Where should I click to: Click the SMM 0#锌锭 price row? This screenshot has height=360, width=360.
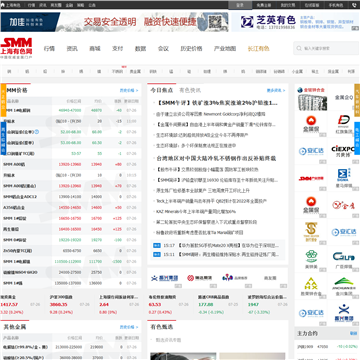(x=71, y=240)
